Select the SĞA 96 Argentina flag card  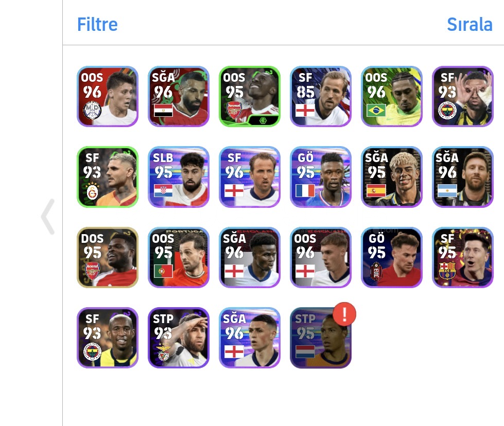[463, 177]
